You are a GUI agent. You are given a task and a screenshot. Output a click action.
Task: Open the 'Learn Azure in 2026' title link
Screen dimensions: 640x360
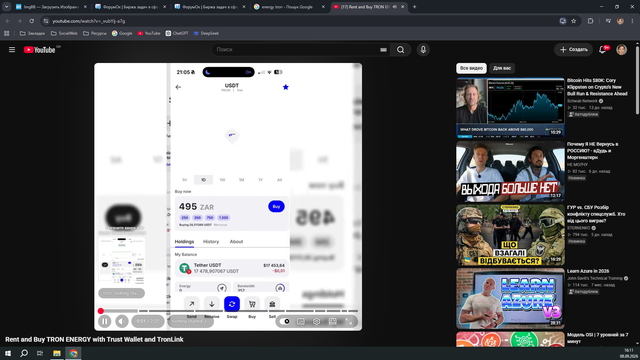click(588, 271)
